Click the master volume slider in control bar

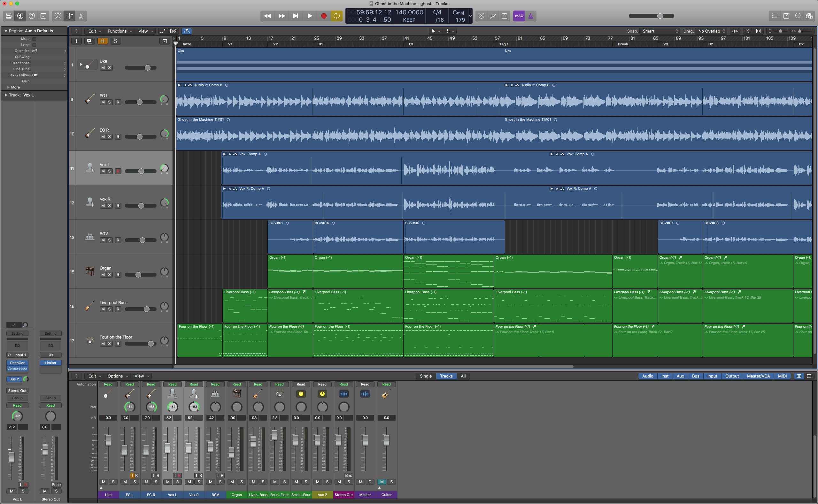[x=651, y=16]
